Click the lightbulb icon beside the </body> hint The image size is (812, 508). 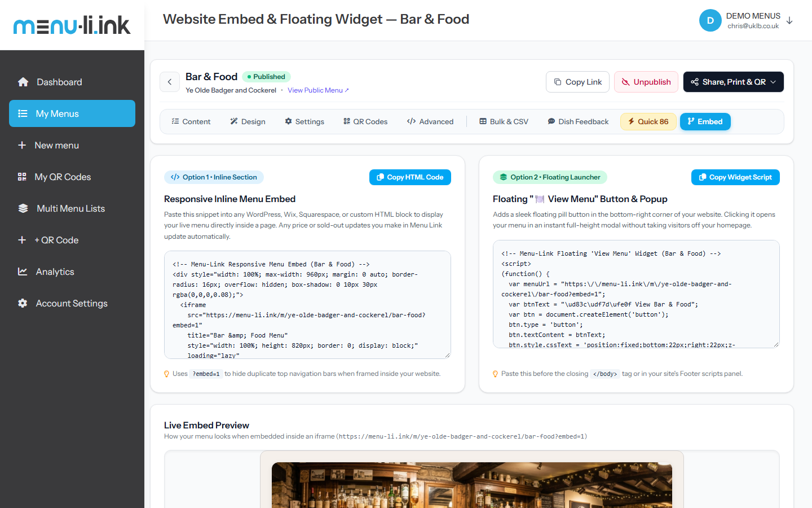[x=495, y=374]
